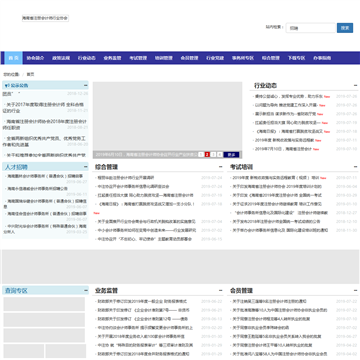Go to 办事指南 navigation item
Screen dimensions: 360x360
tap(322, 58)
